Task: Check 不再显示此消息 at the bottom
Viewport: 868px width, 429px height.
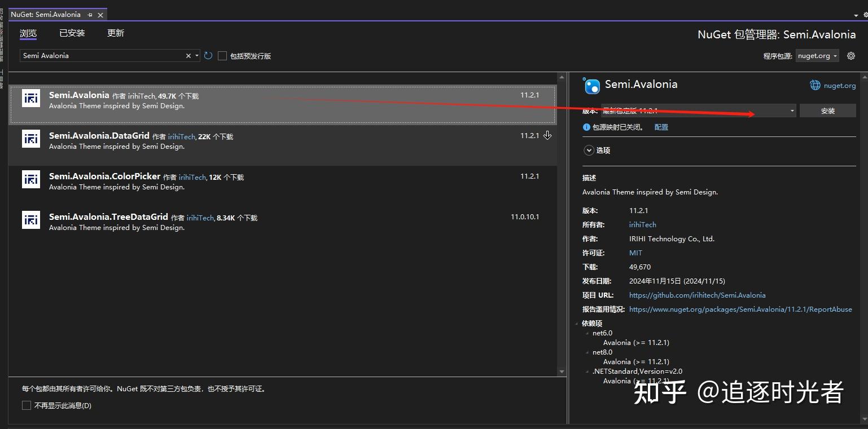Action: pos(26,405)
